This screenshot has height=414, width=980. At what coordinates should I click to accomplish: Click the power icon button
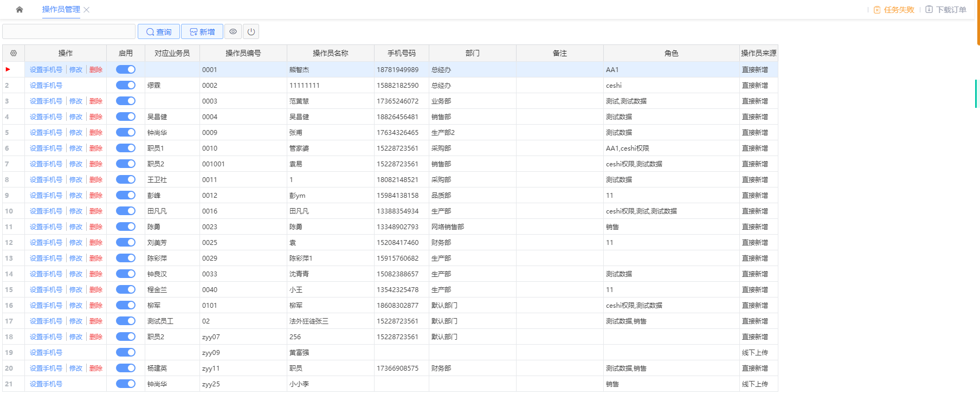pos(251,31)
